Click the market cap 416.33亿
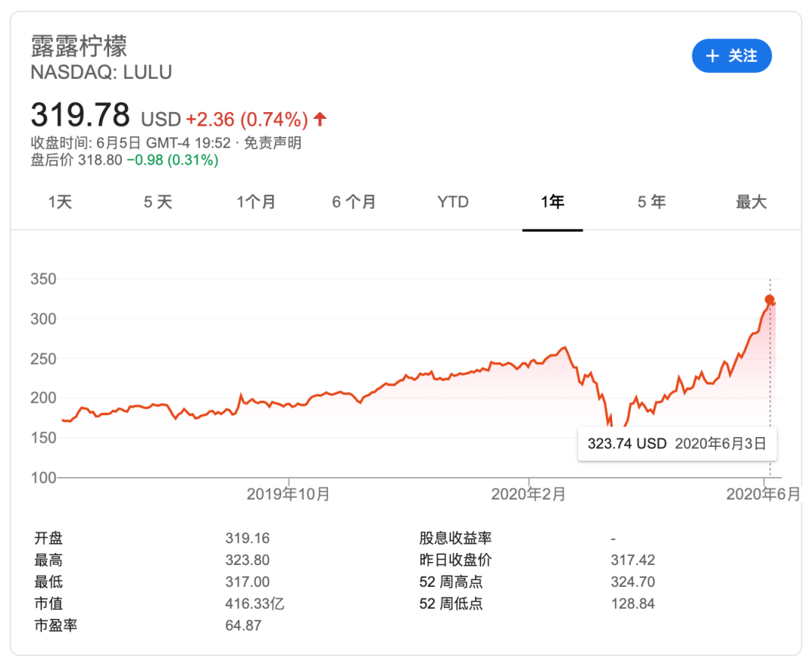This screenshot has height=662, width=812. 255,603
